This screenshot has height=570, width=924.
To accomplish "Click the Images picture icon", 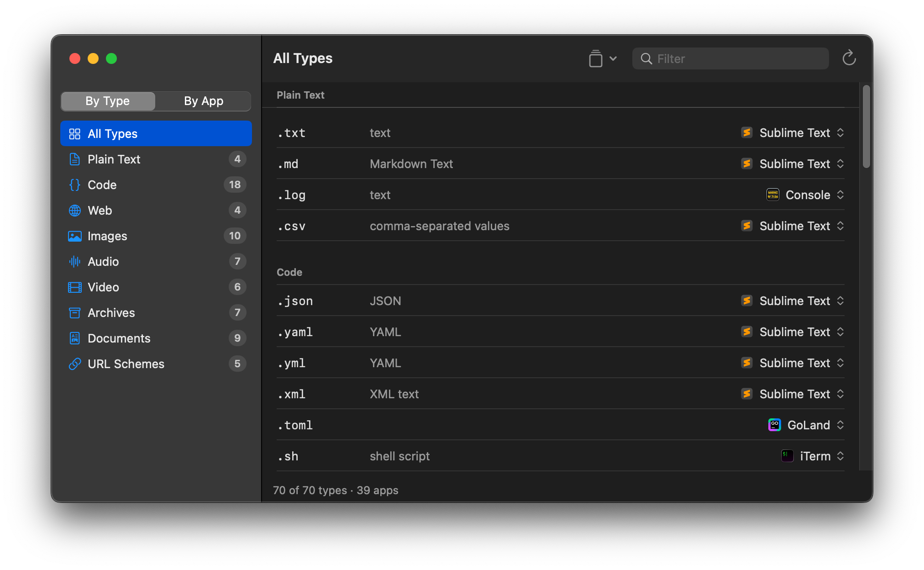I will pos(74,236).
